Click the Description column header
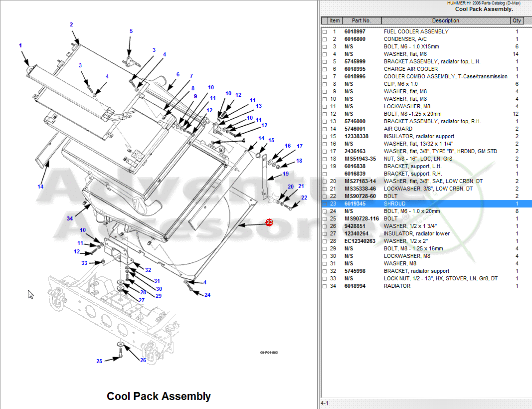 coord(445,21)
